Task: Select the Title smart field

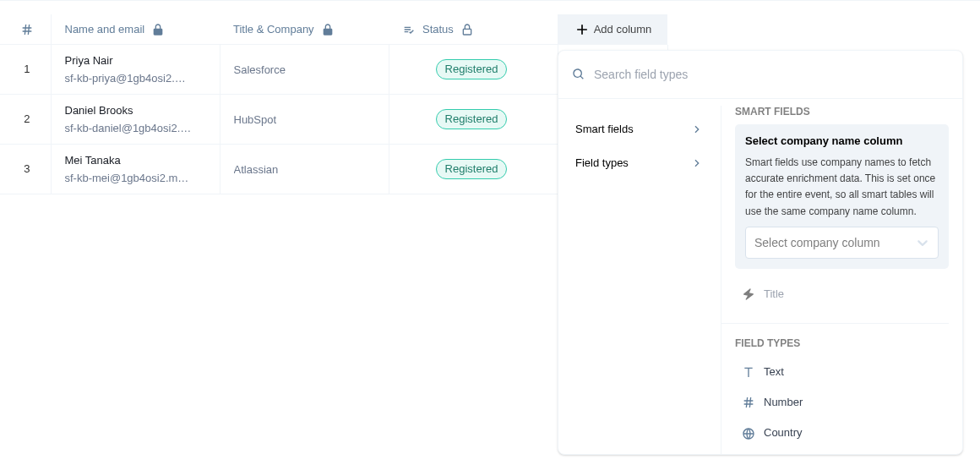Action: 841,294
